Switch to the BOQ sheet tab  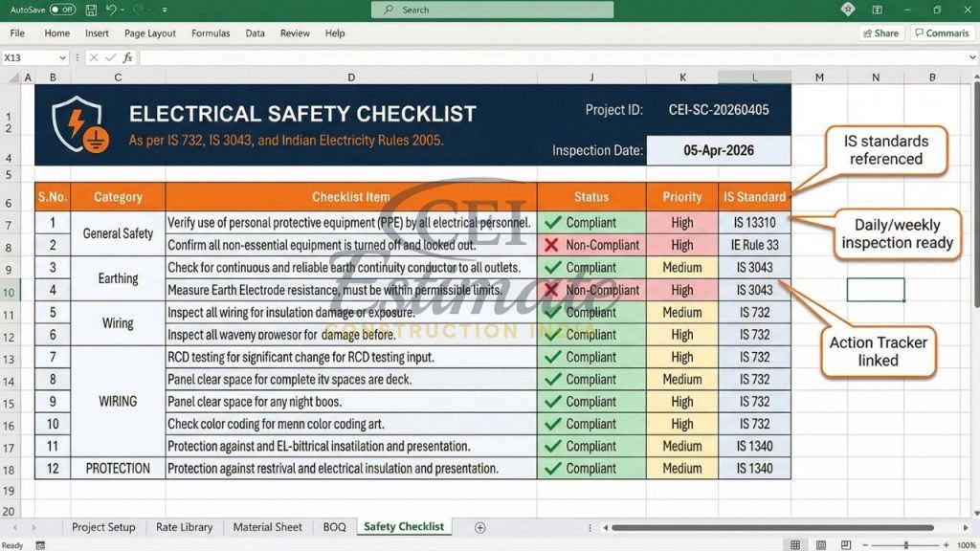point(334,527)
